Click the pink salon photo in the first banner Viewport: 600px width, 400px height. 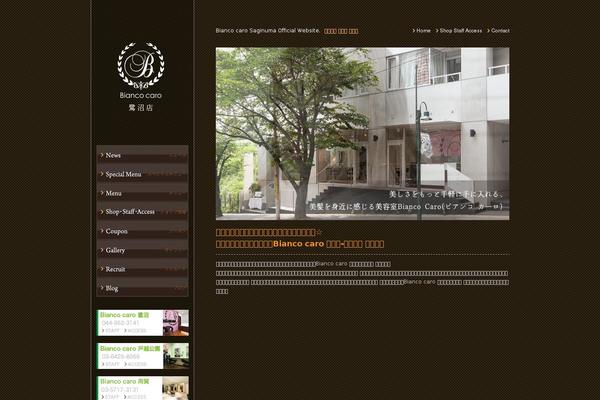coord(176,323)
